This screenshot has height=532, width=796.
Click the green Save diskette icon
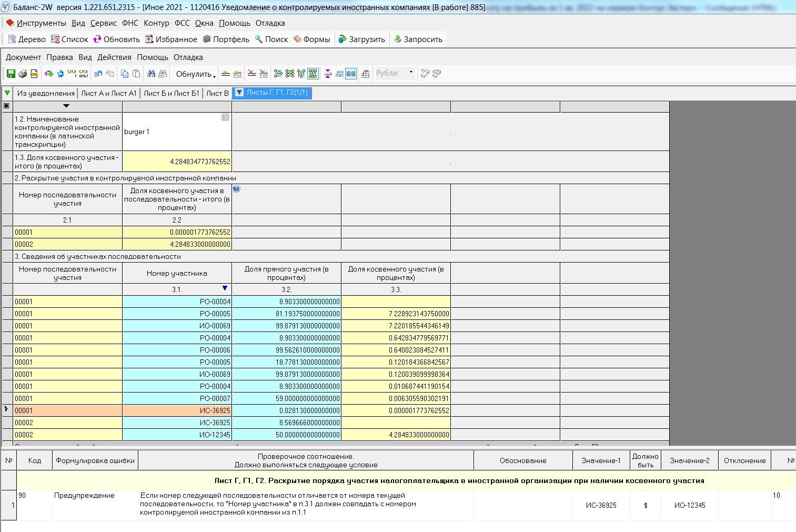pyautogui.click(x=11, y=74)
